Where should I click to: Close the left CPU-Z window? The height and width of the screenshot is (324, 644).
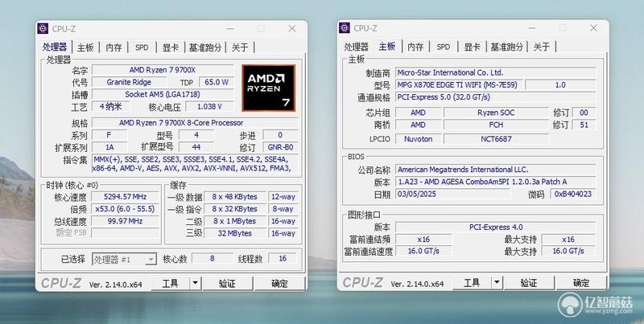tap(291, 29)
